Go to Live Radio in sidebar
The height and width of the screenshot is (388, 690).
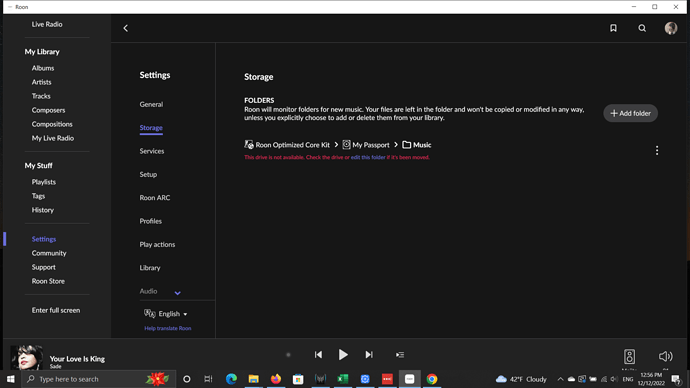click(x=47, y=24)
